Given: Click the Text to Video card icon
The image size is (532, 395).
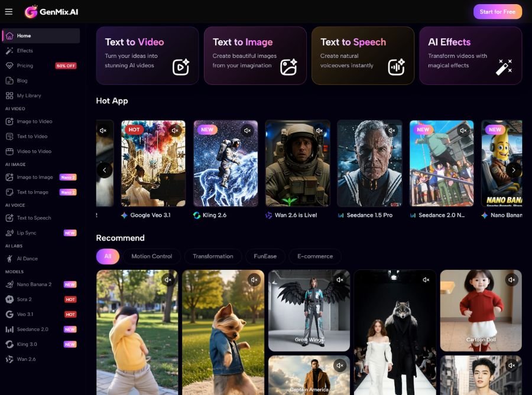Looking at the screenshot, I should [x=180, y=67].
